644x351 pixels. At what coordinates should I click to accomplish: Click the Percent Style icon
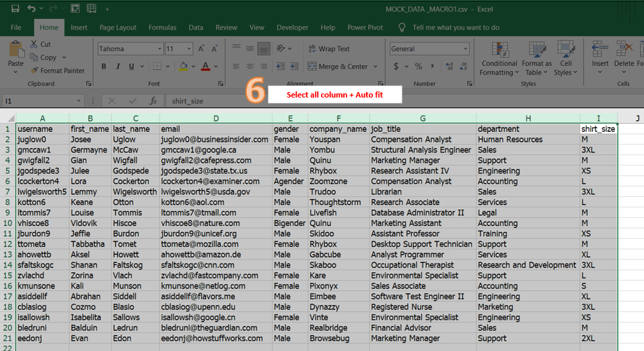[418, 67]
